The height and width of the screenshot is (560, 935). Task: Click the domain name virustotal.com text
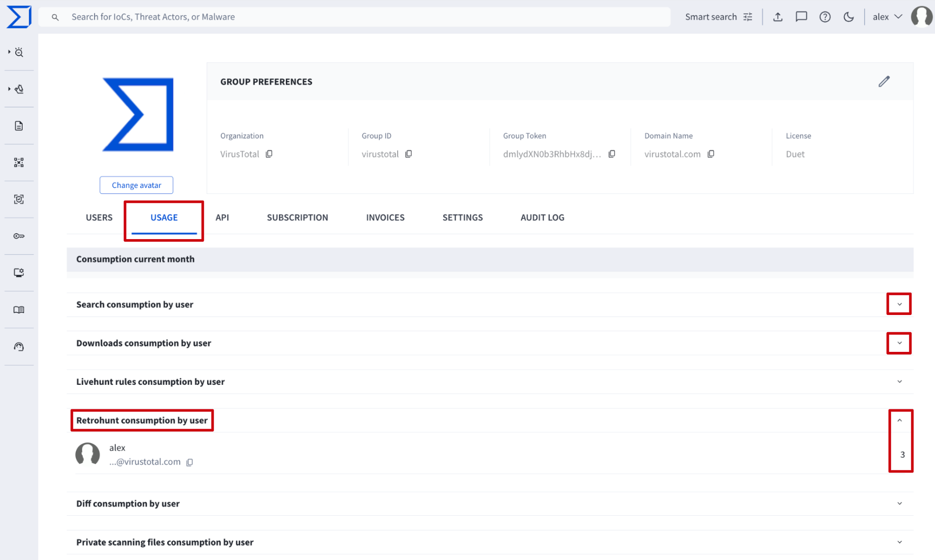(x=672, y=154)
